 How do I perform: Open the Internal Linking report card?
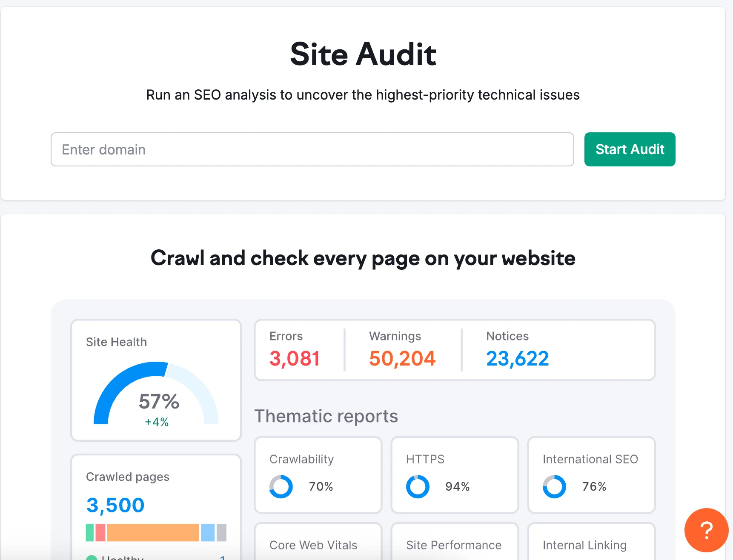coord(591,544)
